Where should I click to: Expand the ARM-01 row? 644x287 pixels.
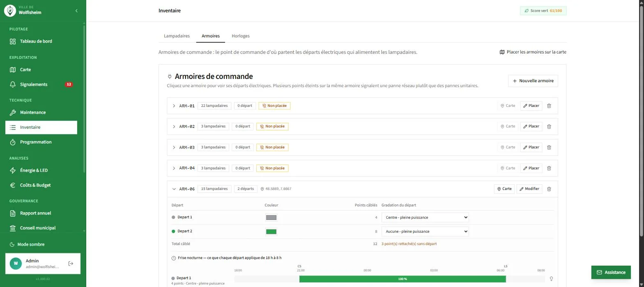pos(174,106)
